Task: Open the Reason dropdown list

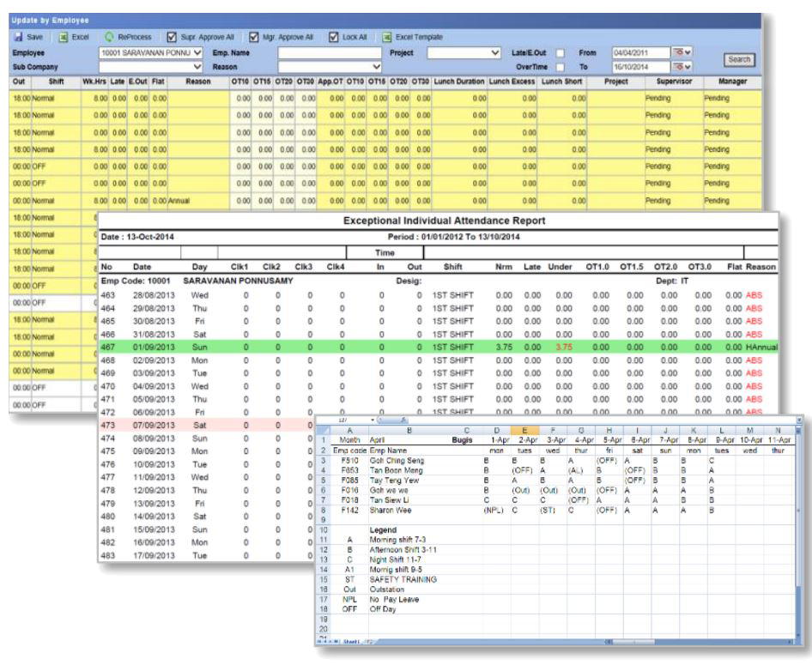Action: (x=376, y=65)
